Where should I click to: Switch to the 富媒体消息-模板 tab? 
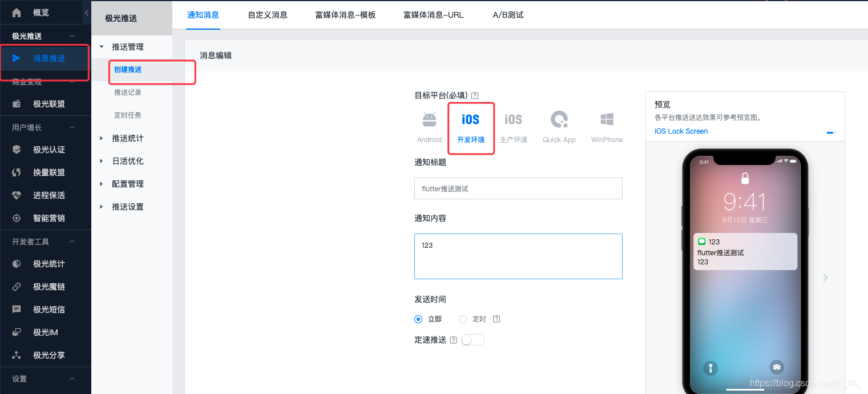click(x=345, y=15)
